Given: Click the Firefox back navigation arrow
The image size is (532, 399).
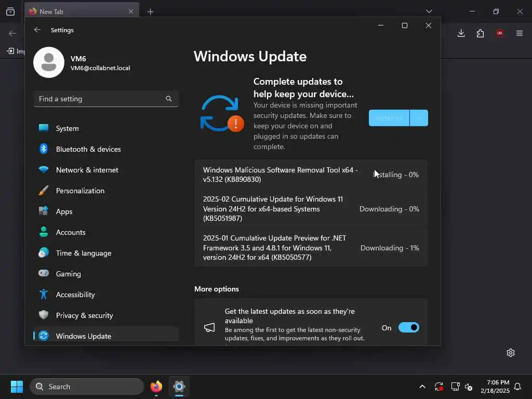Looking at the screenshot, I should pyautogui.click(x=12, y=33).
